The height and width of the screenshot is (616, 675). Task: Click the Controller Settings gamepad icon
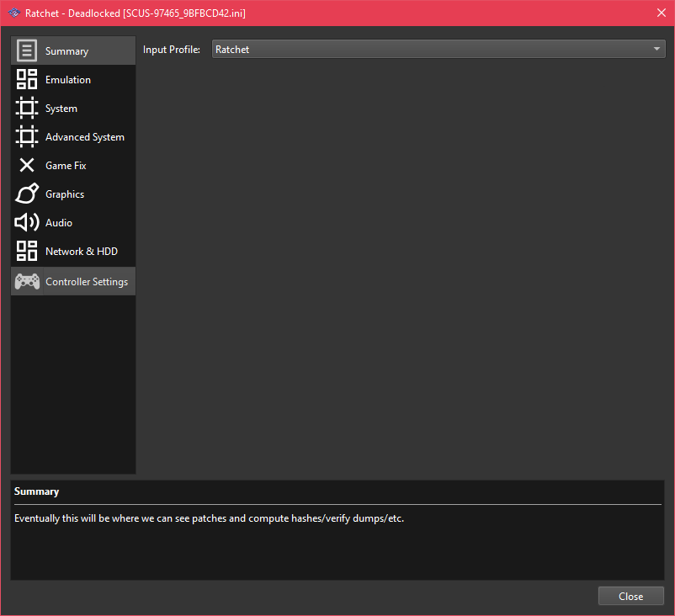pyautogui.click(x=26, y=280)
